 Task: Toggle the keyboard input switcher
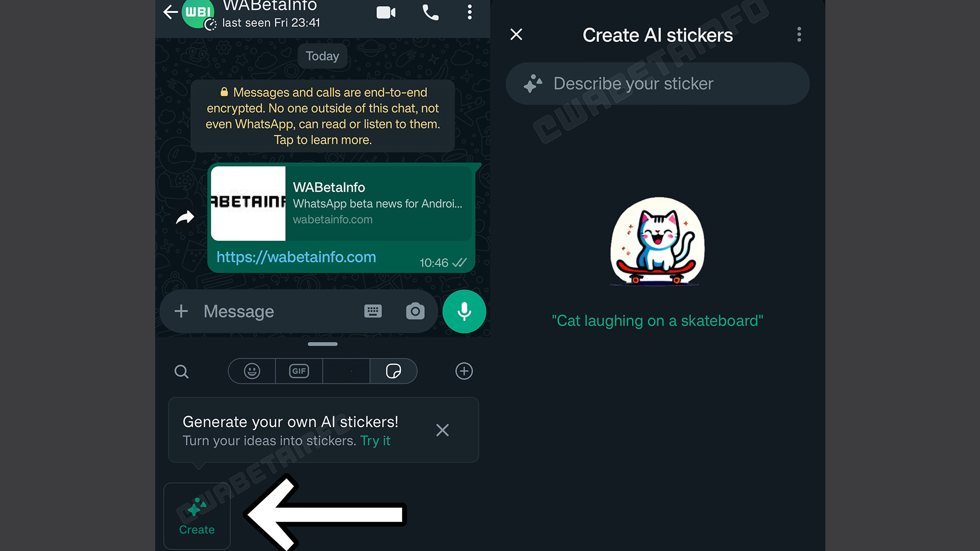coord(372,310)
